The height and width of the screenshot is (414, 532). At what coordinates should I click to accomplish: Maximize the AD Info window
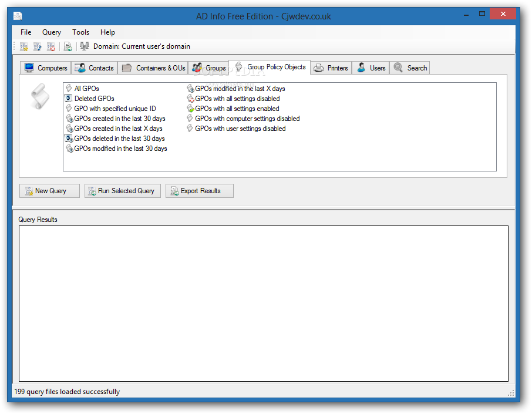point(482,14)
